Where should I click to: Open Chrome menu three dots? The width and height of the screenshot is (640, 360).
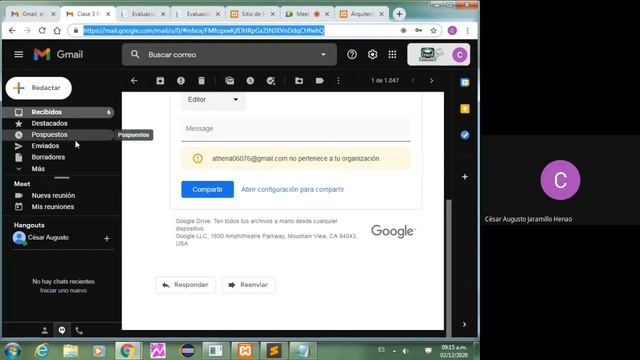pos(467,31)
